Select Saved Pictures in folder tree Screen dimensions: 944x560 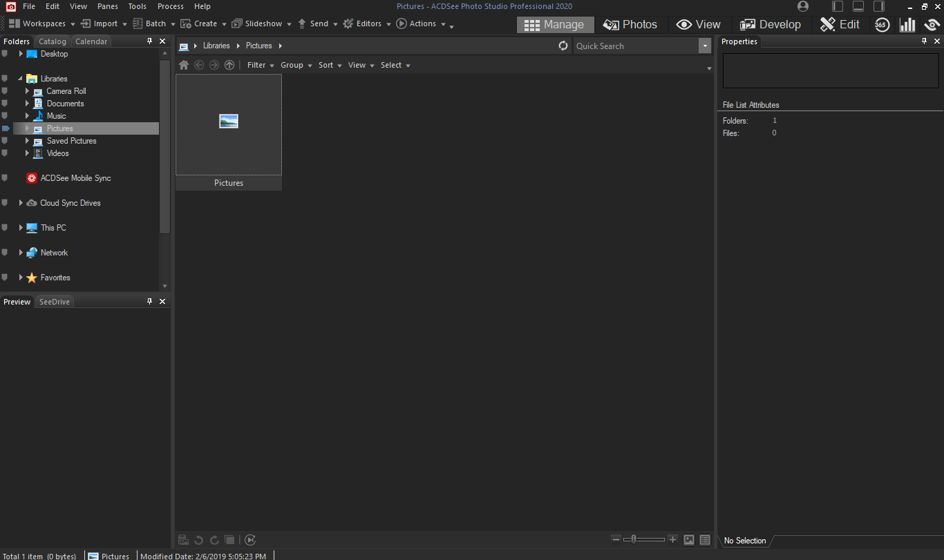(x=72, y=141)
